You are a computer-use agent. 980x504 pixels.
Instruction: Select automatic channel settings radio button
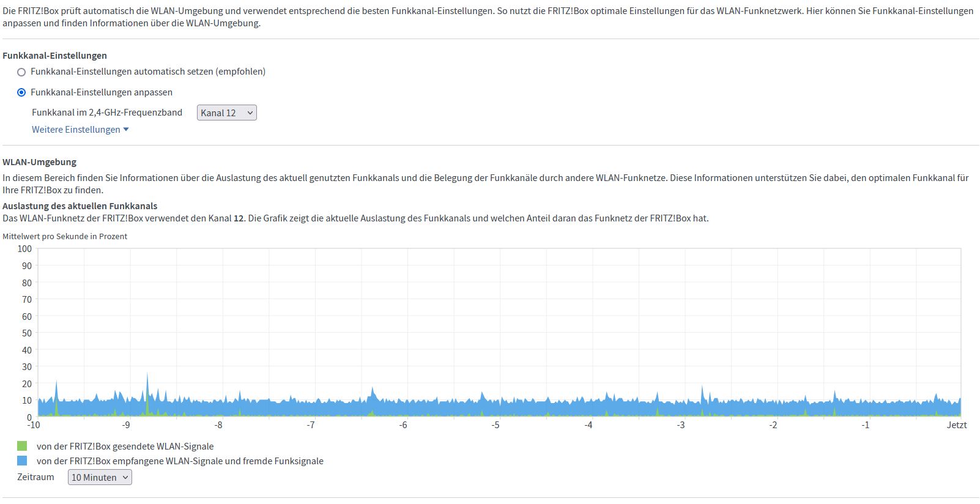click(21, 72)
